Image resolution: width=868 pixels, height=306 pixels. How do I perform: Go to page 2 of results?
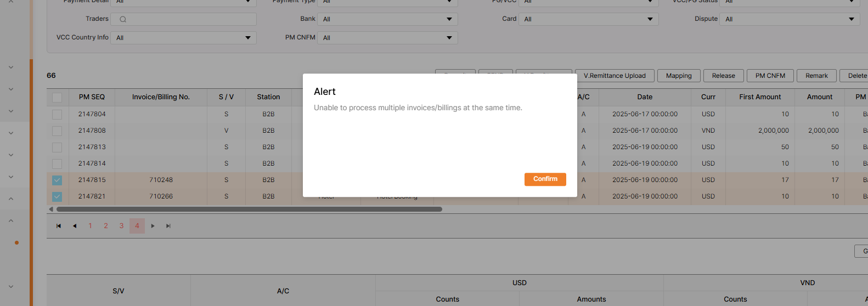[106, 226]
